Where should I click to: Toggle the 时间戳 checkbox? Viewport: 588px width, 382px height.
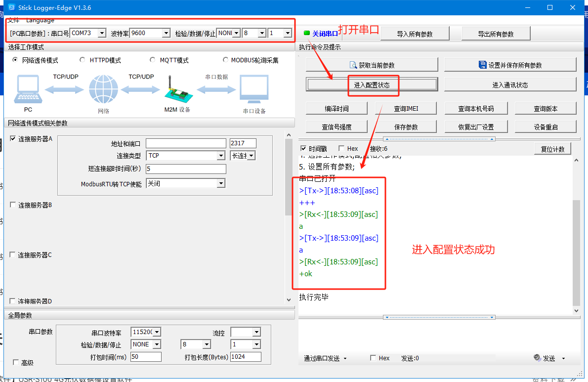(x=303, y=149)
